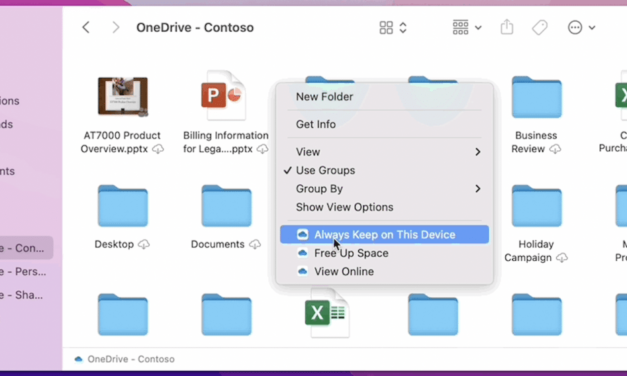Image resolution: width=627 pixels, height=376 pixels.
Task: Click the Holiday Campaign folder name
Action: 536,251
